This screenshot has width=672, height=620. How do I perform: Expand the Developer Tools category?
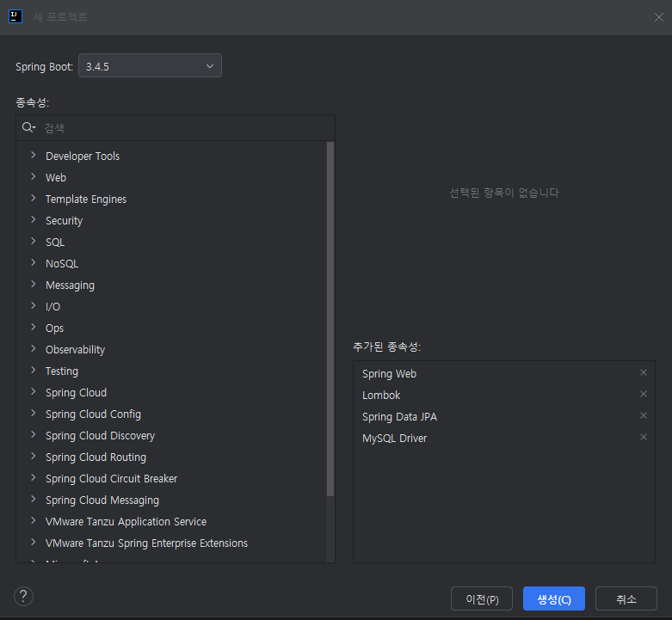[x=33, y=155]
